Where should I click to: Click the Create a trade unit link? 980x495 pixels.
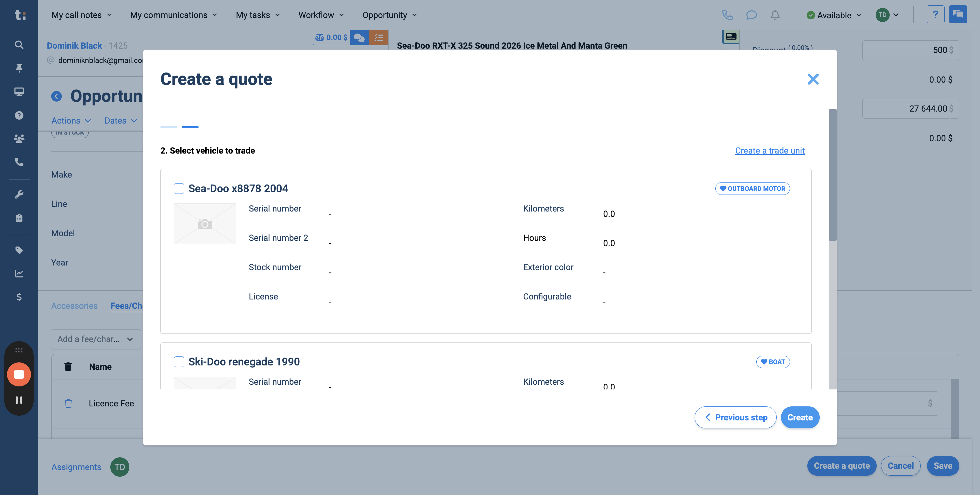(x=769, y=151)
